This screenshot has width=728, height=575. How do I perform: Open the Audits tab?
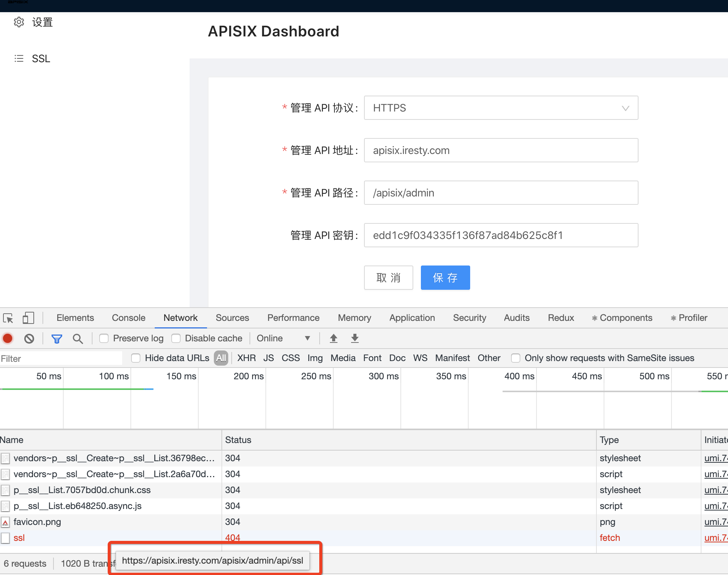[516, 318]
